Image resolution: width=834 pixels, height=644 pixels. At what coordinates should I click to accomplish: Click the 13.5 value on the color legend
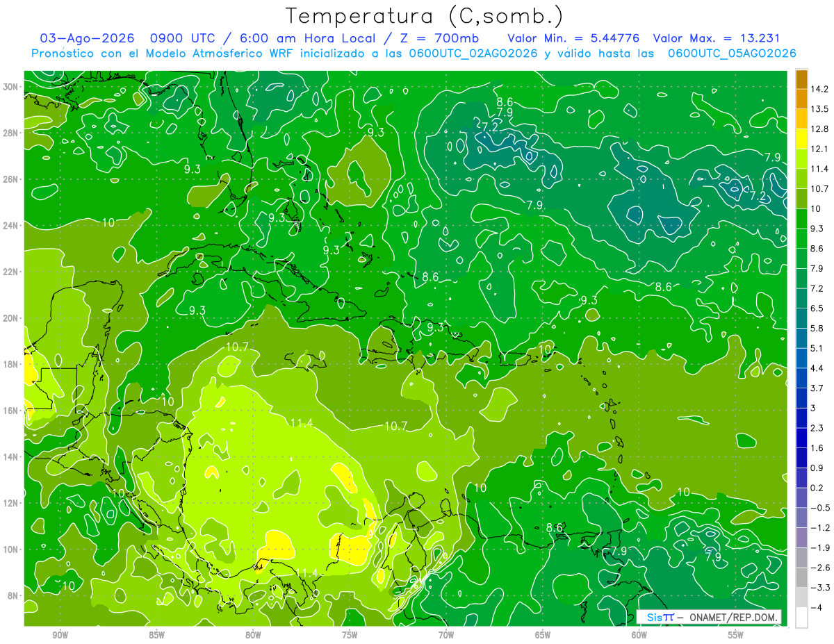point(819,109)
